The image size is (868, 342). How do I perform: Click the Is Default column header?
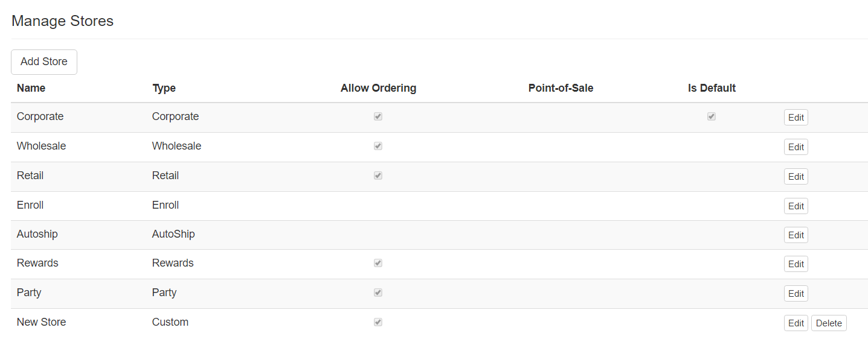pos(712,88)
